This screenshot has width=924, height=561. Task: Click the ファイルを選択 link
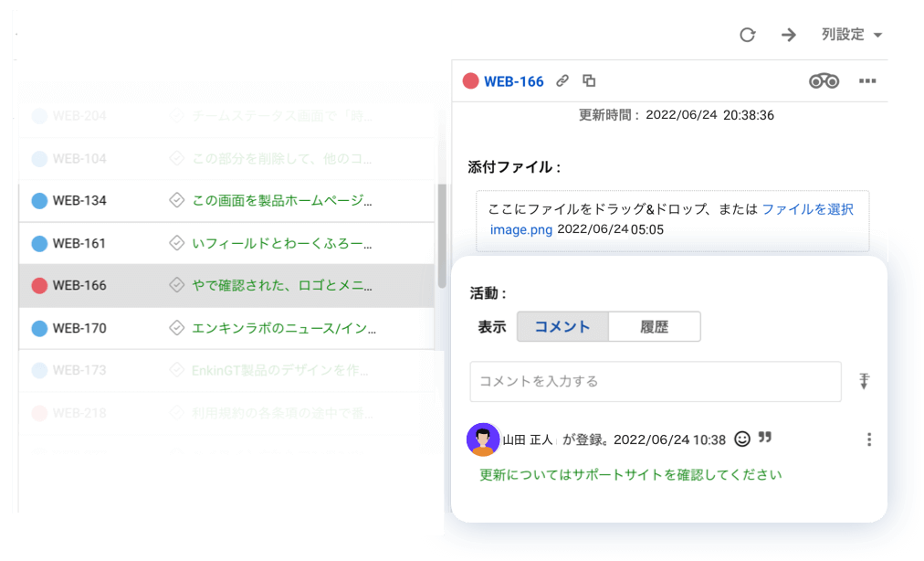(x=807, y=209)
